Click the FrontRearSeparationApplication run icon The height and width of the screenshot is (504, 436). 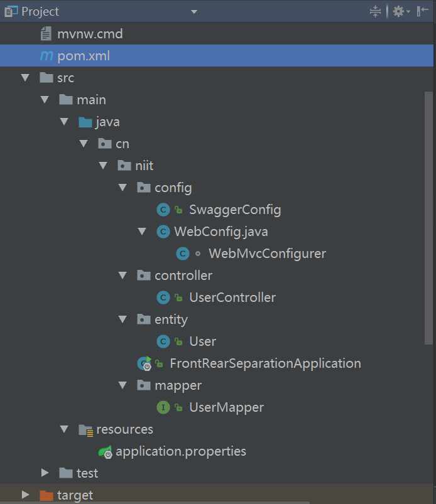point(144,363)
